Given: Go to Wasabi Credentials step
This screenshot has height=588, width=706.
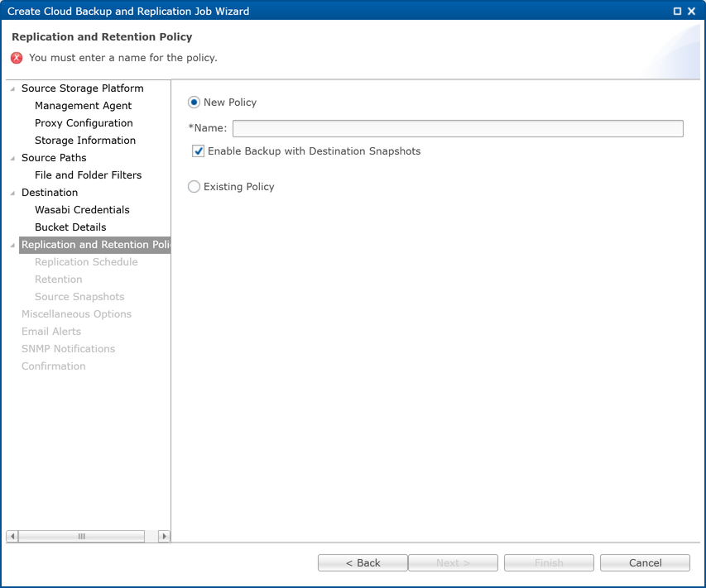Looking at the screenshot, I should coord(82,210).
